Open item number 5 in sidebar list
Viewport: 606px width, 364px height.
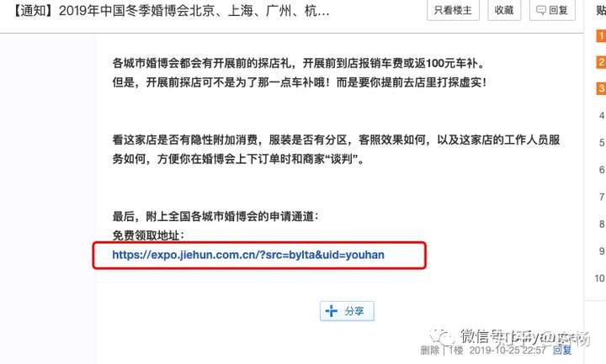point(601,142)
